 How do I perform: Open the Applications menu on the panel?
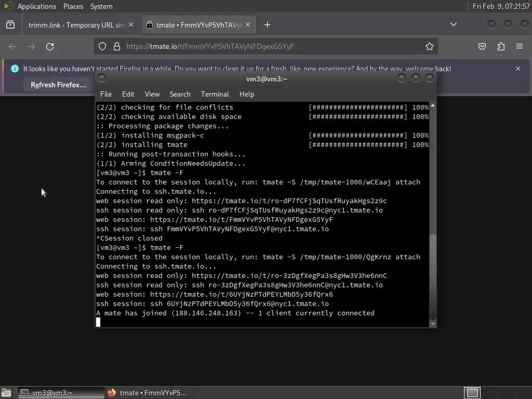[37, 6]
